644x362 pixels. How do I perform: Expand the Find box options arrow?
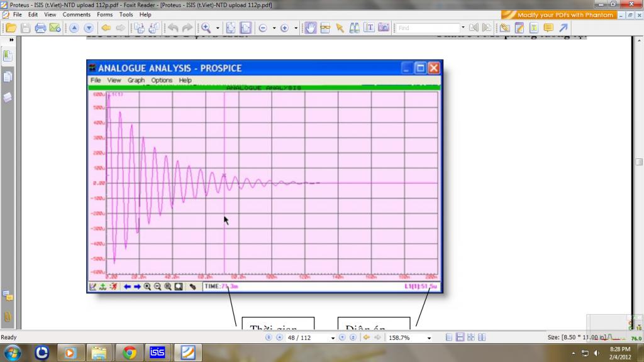click(464, 28)
